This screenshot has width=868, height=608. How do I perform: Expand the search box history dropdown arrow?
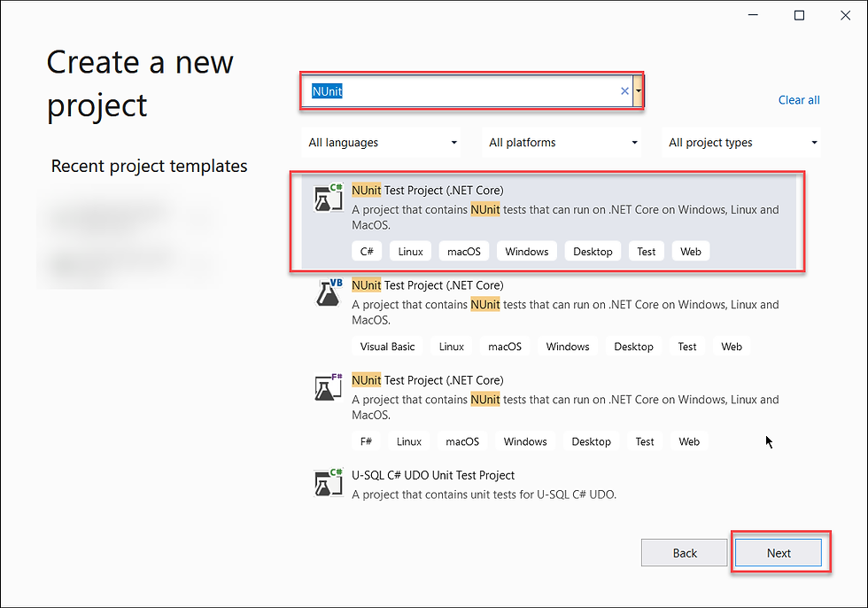click(x=639, y=90)
